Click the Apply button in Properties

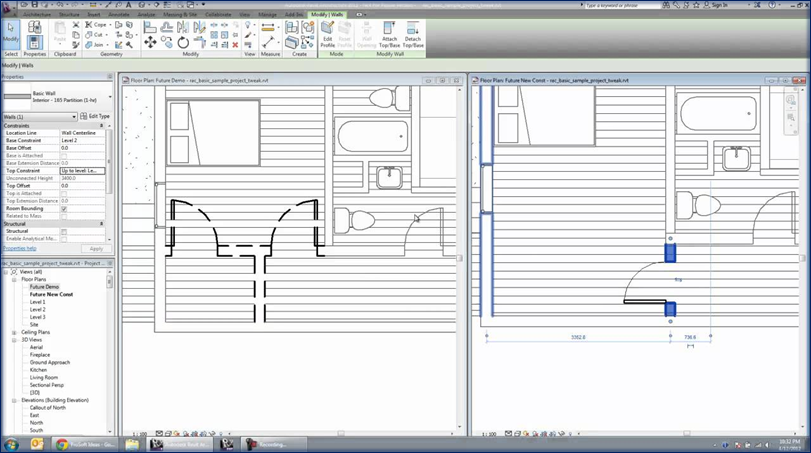[96, 249]
